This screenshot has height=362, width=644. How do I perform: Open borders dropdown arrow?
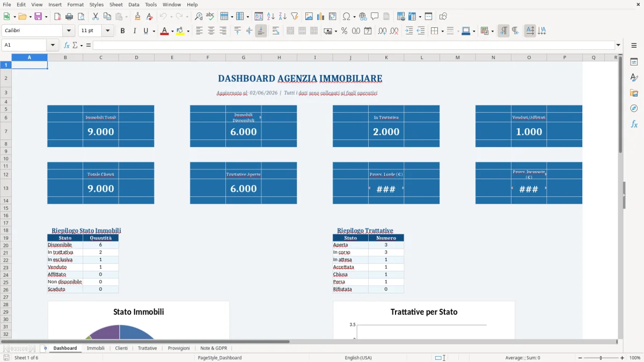tap(442, 31)
